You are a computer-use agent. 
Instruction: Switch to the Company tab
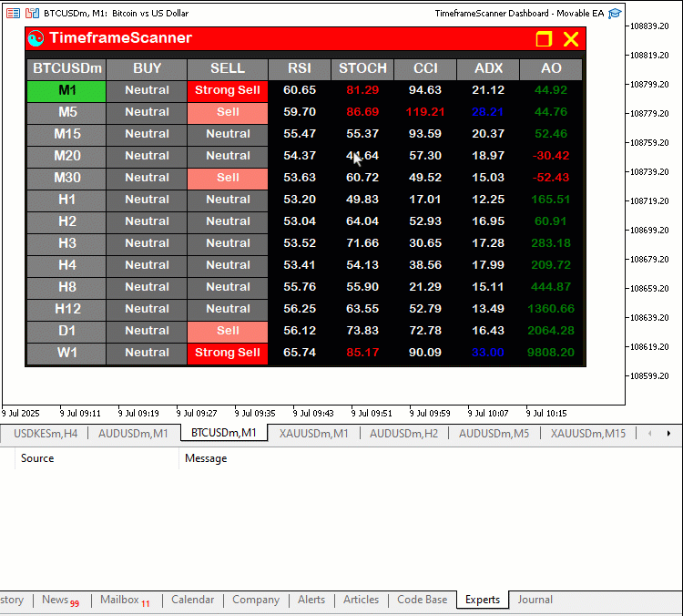point(256,601)
